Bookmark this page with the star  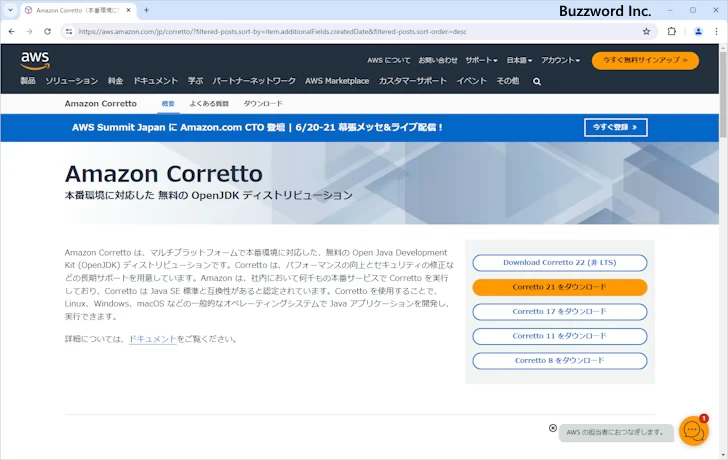[x=646, y=32]
